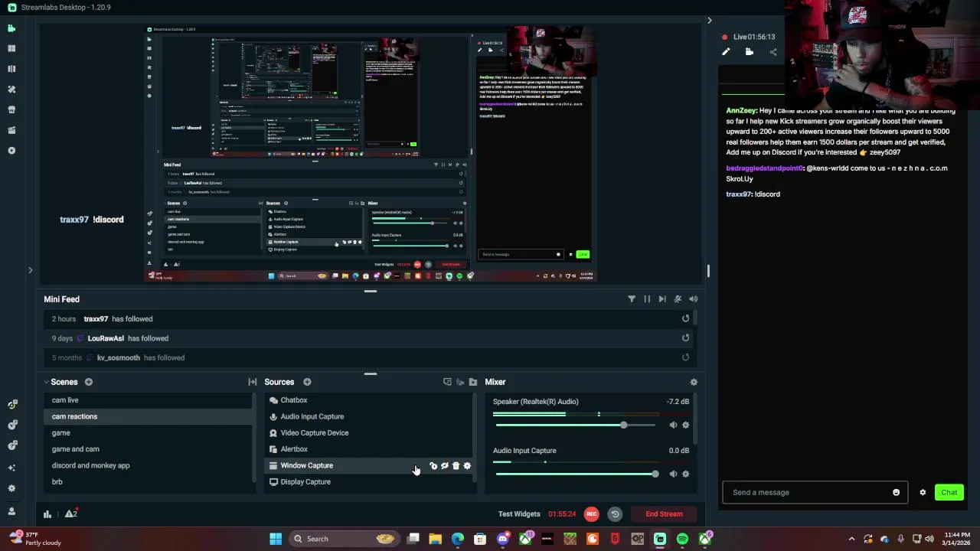Click the Windows Start button

(276, 539)
